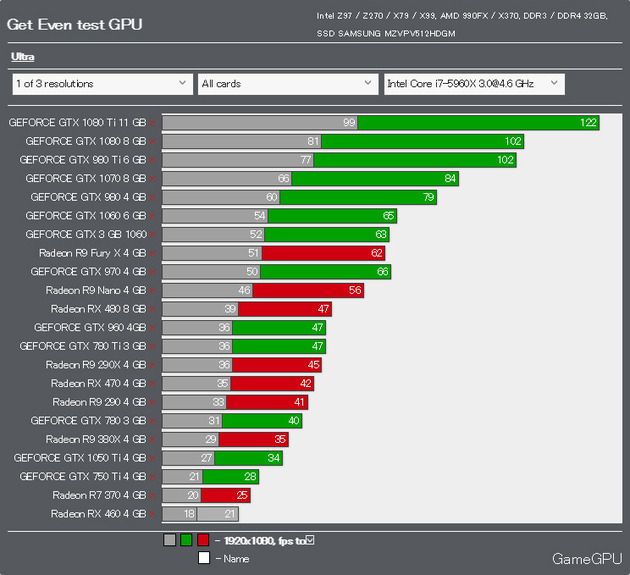Remove GEFORCE GTX 970 4 GB via red X
This screenshot has width=630, height=575.
153,272
